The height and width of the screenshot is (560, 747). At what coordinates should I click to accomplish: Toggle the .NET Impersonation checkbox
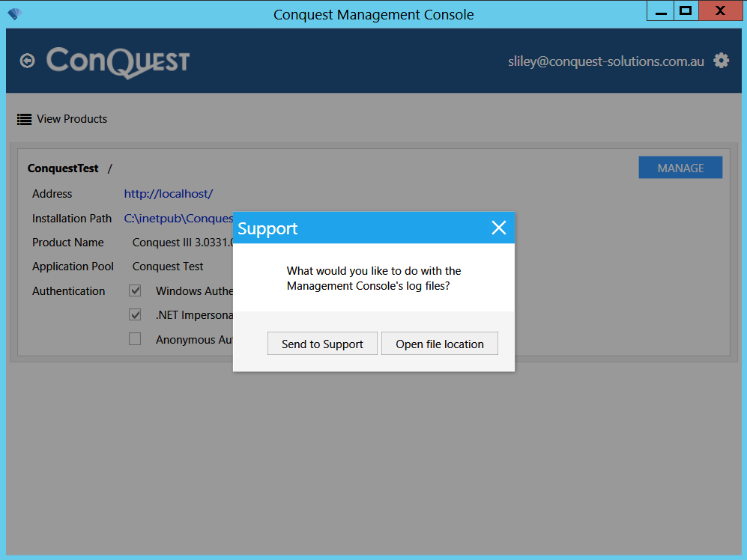pyautogui.click(x=135, y=314)
